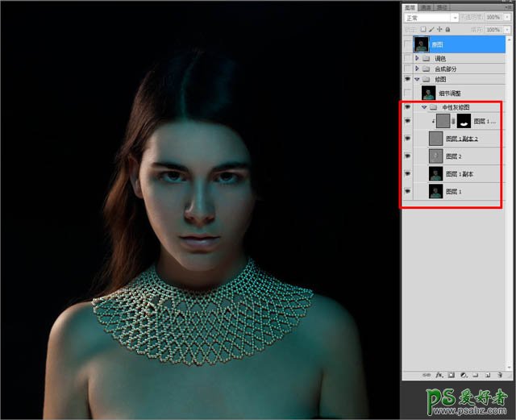Click the create new group icon
Viewport: 516px width, 420px height.
(476, 375)
